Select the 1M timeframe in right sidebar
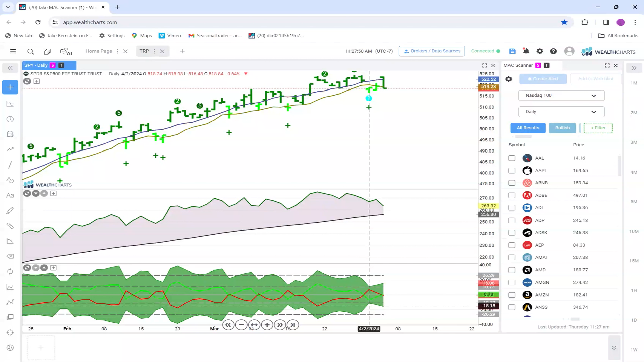The image size is (644, 362). point(634,83)
